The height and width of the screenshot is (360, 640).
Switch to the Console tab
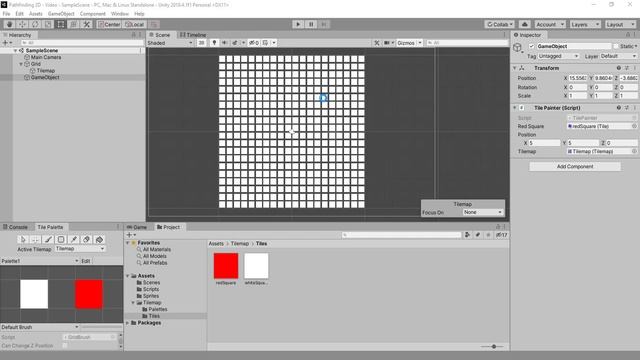pyautogui.click(x=16, y=227)
